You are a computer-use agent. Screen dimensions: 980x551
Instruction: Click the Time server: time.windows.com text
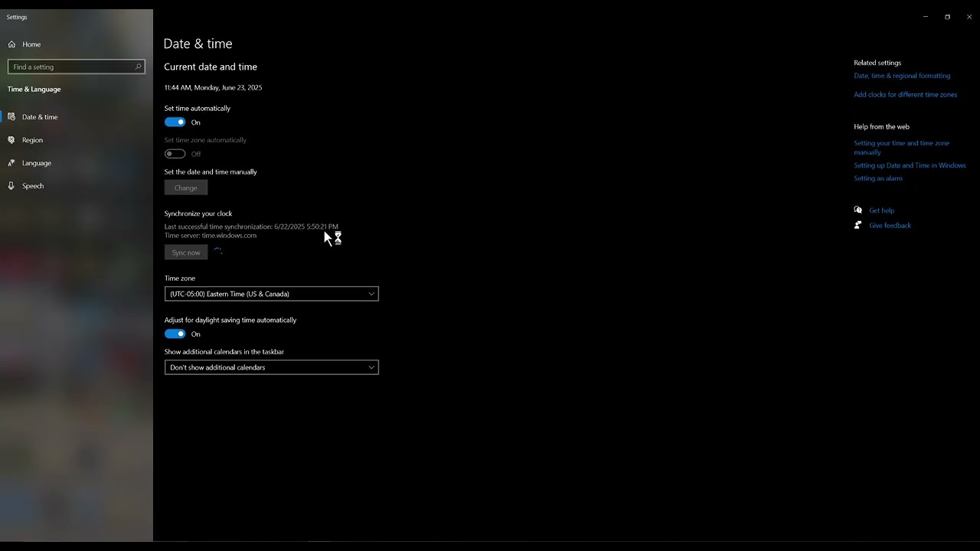[x=211, y=236]
